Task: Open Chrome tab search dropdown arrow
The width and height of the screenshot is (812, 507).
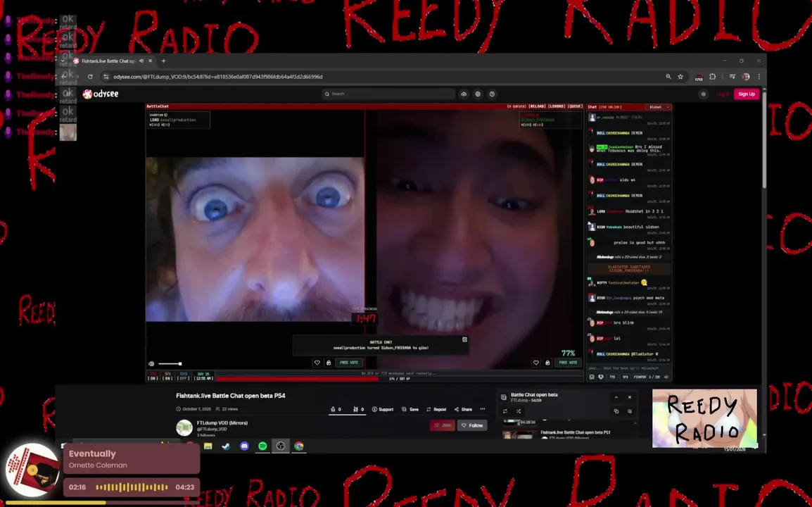Action: pyautogui.click(x=63, y=61)
